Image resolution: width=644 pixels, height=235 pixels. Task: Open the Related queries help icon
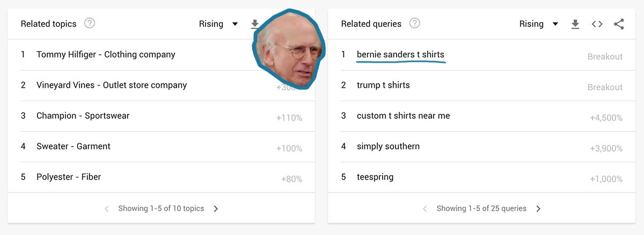pyautogui.click(x=414, y=24)
